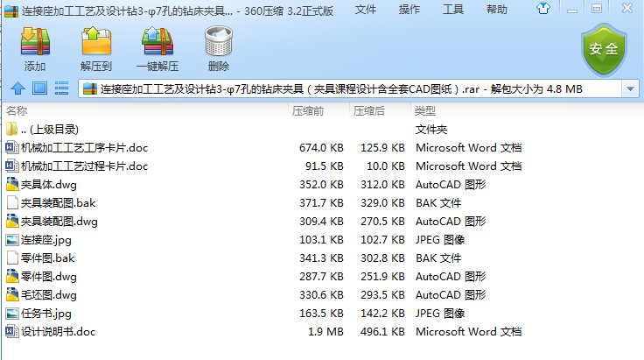Select file name 夹具装配图.dwg

point(59,222)
